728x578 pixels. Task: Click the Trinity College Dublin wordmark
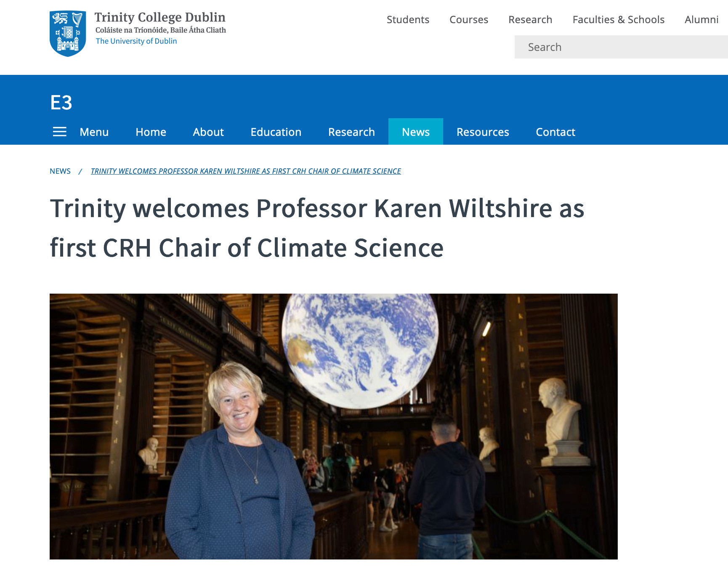(160, 18)
